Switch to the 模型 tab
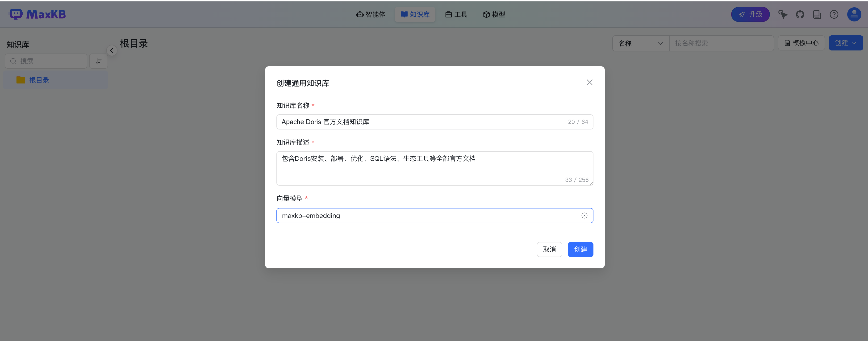 494,14
